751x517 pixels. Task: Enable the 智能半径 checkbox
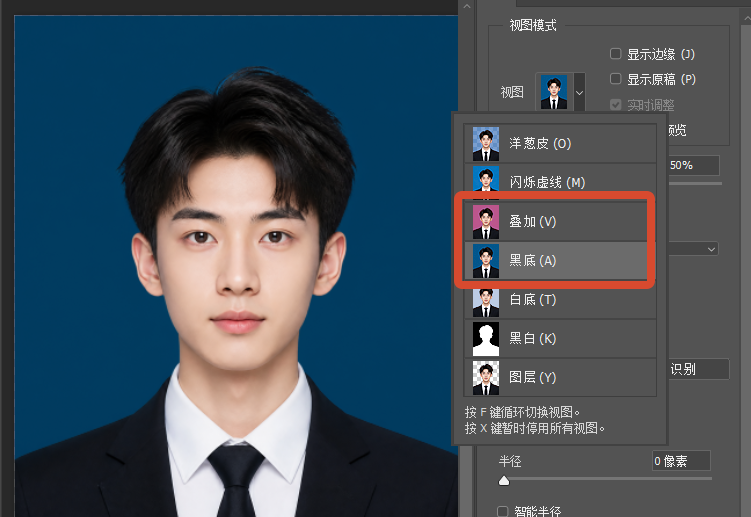coord(502,511)
